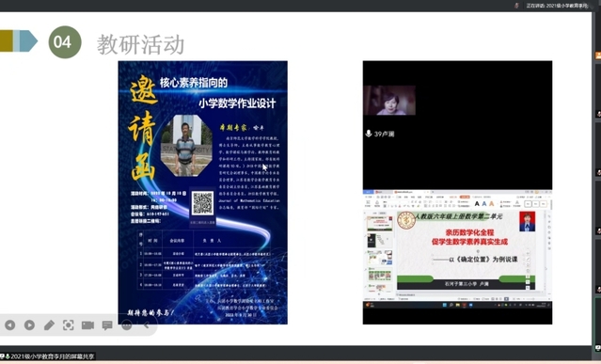Screen dimensions: 601x364
Task: Collapse the slideshow toolbar with left chevron
Action: 146,325
